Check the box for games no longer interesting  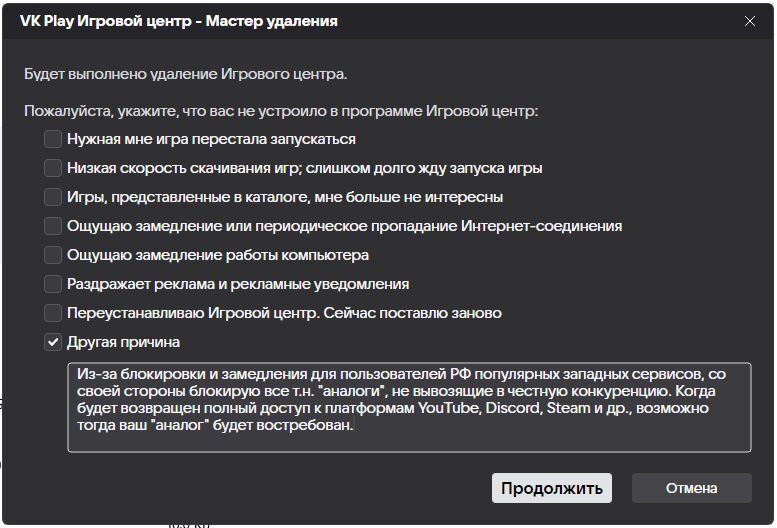tap(53, 197)
